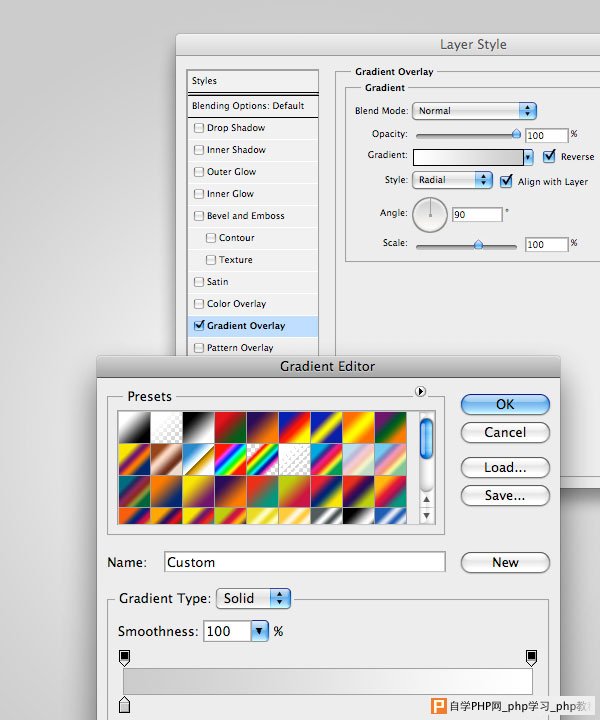
Task: Click the Angle dial control
Action: tap(430, 215)
